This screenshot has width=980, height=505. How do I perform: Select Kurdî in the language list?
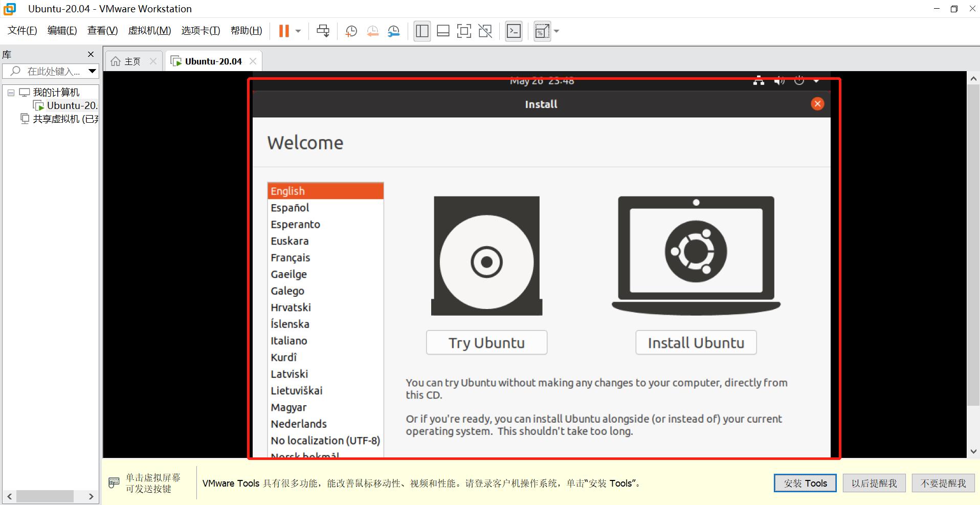pos(325,357)
